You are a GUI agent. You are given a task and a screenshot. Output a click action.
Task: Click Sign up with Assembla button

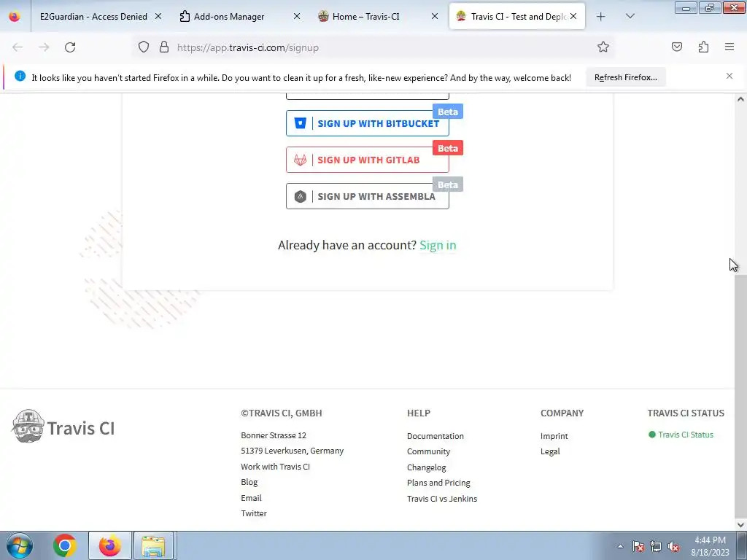click(368, 196)
